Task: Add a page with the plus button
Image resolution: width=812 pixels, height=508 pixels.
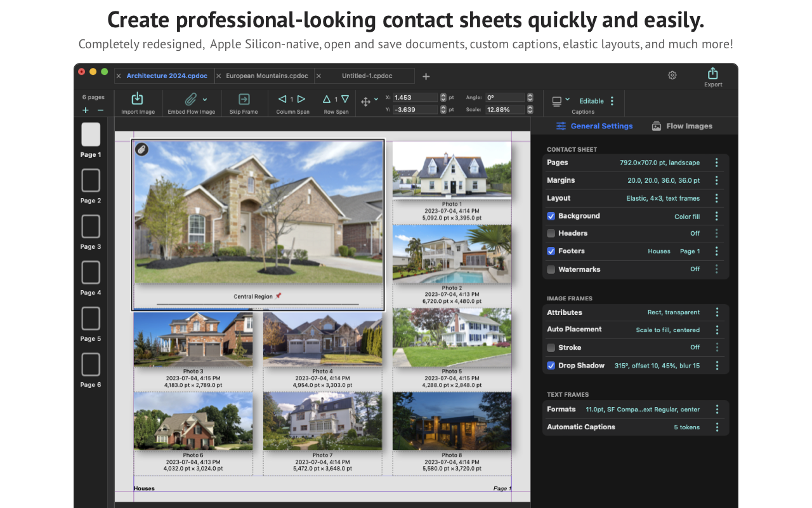Action: (86, 110)
